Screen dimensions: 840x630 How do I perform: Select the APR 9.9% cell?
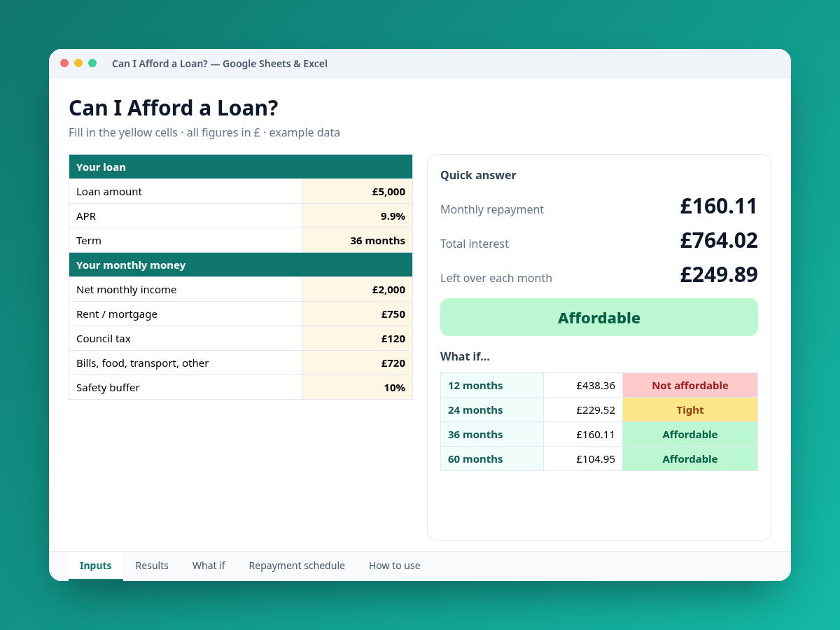point(357,216)
